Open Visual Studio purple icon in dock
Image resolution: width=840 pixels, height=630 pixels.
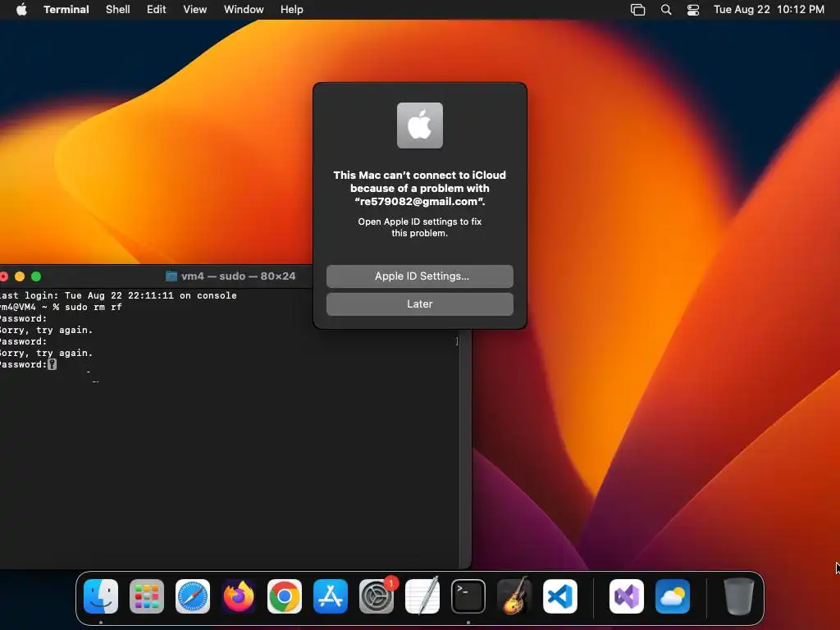pos(627,596)
